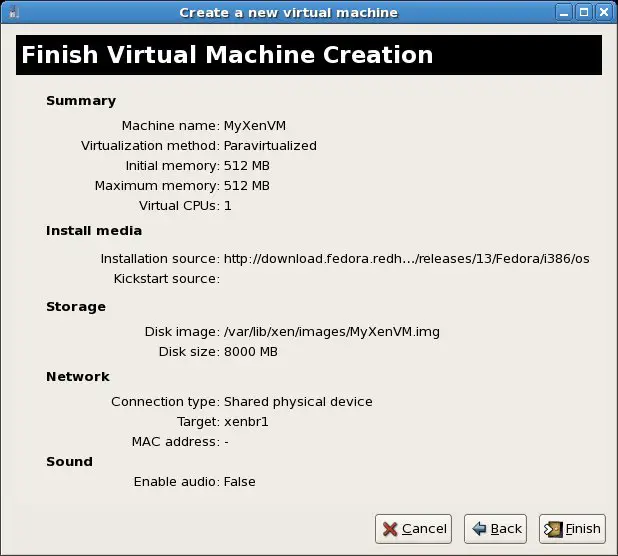
Task: Click the window title bar text
Action: coord(287,12)
